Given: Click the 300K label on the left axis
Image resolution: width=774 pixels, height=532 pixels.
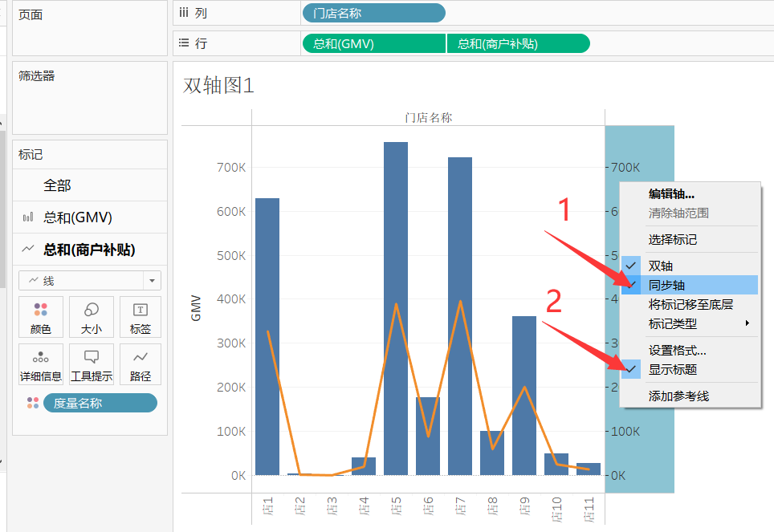Looking at the screenshot, I should coord(231,343).
